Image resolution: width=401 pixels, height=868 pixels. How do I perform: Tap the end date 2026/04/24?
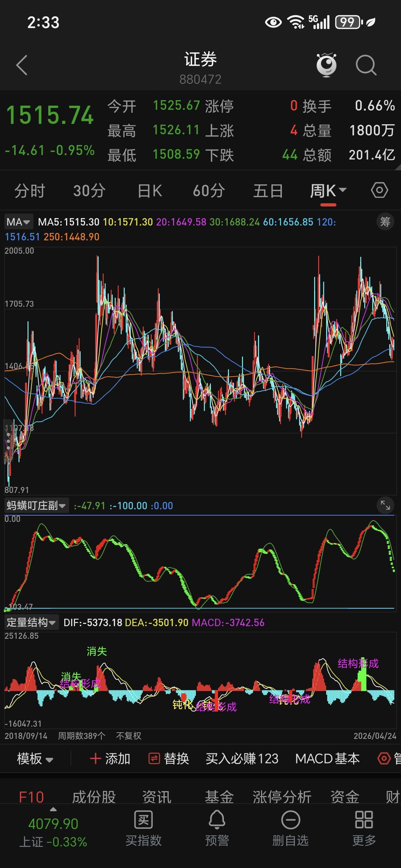375,736
